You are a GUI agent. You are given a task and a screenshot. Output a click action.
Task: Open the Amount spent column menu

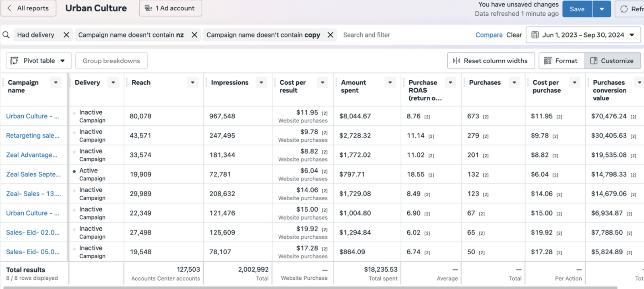point(390,83)
